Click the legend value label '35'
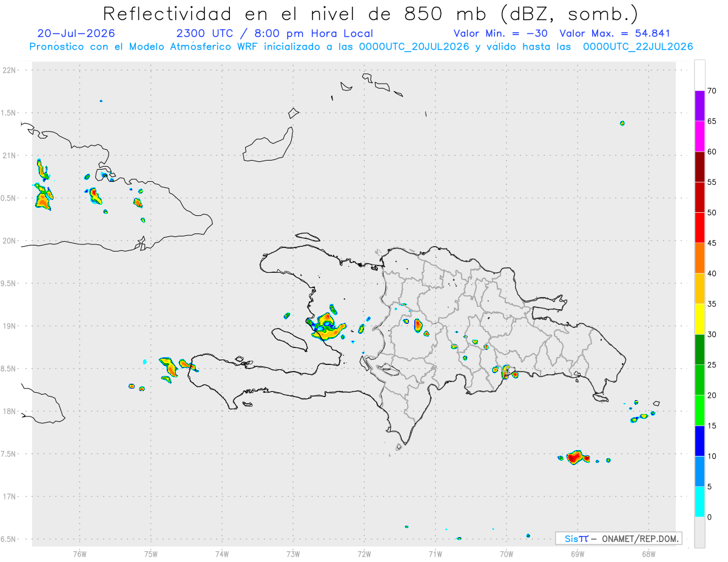 click(712, 304)
